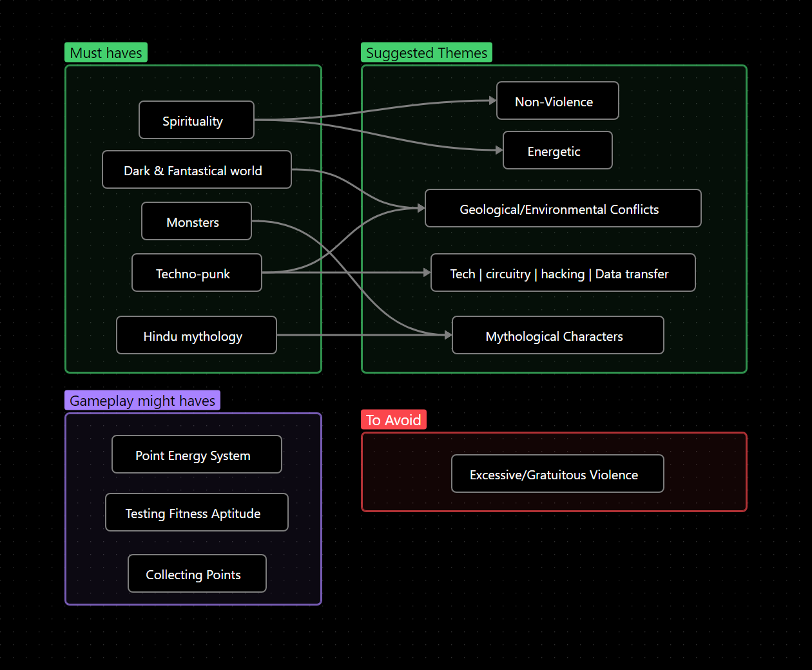
Task: Click the Techno-punk node
Action: coord(197,273)
